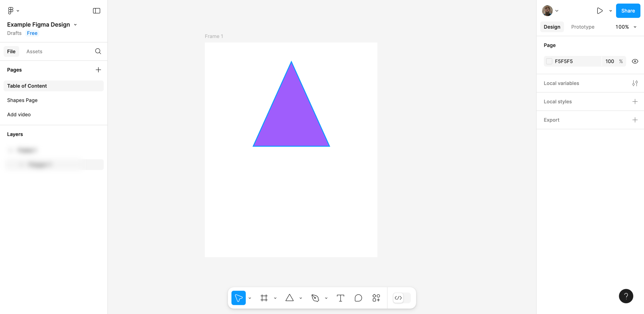Open the Actions resources tool
The width and height of the screenshot is (644, 314).
point(376,298)
